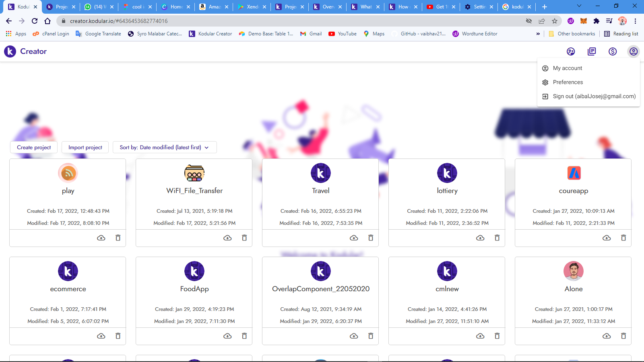Download the FoodApp project
The image size is (644, 362).
point(227,336)
